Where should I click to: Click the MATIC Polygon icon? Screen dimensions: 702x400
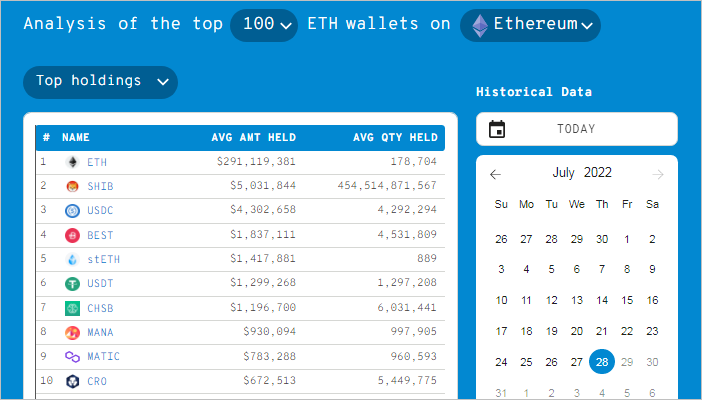tap(72, 357)
